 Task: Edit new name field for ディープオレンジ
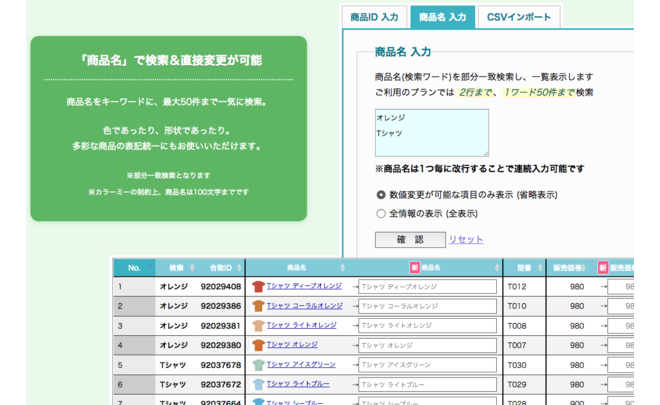click(x=427, y=287)
